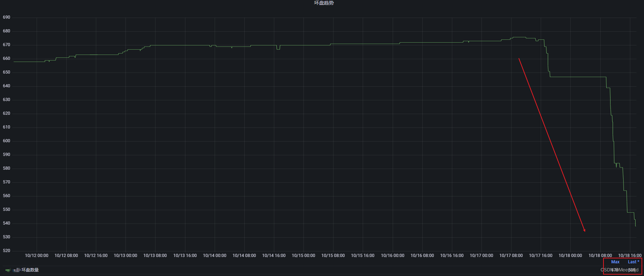Click the 10/17 08:00 time axis label
This screenshot has width=644, height=276.
511,256
